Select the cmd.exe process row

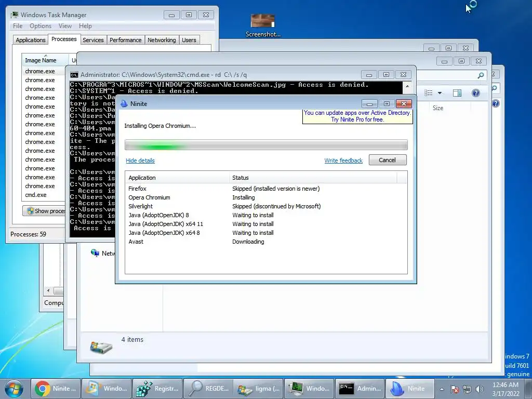pyautogui.click(x=44, y=195)
